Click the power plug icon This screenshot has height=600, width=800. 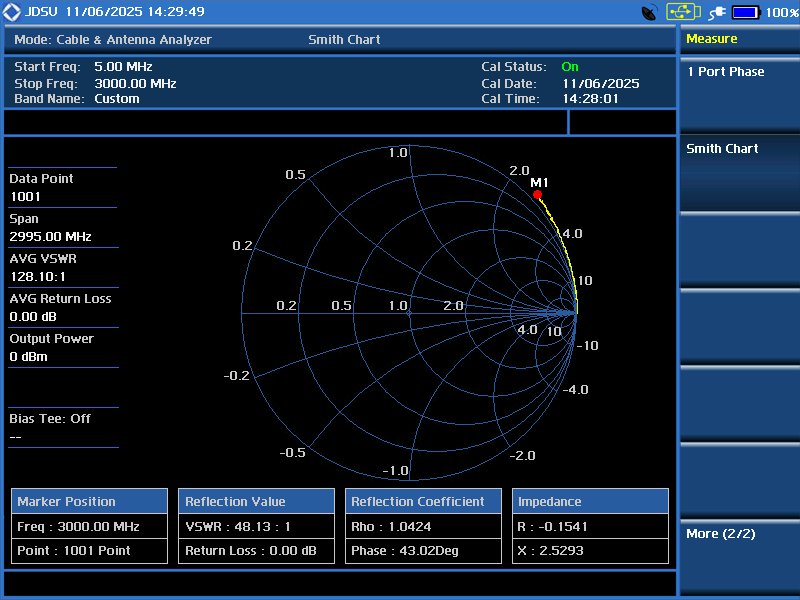[717, 12]
